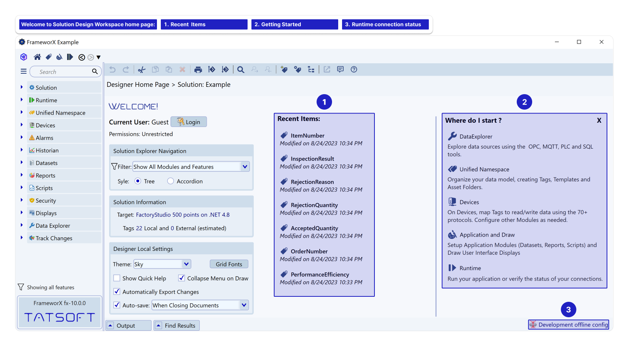Select Historian in the solution tree
644x362 pixels.
(47, 151)
